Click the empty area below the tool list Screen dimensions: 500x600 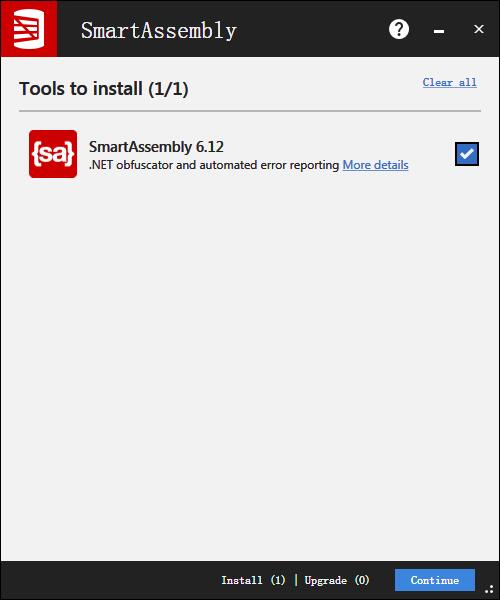(250, 367)
